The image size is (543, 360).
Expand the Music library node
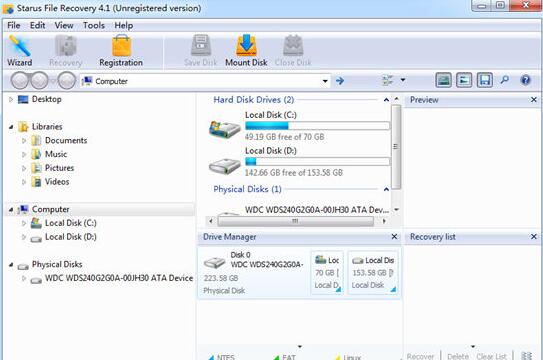click(x=24, y=154)
